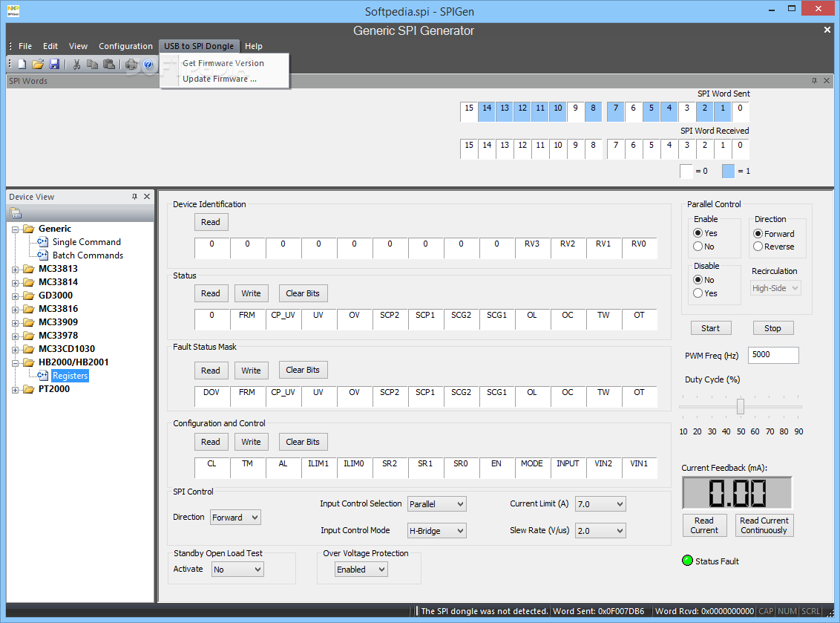Viewport: 840px width, 623px height.
Task: Open the Configuration menu
Action: click(125, 46)
